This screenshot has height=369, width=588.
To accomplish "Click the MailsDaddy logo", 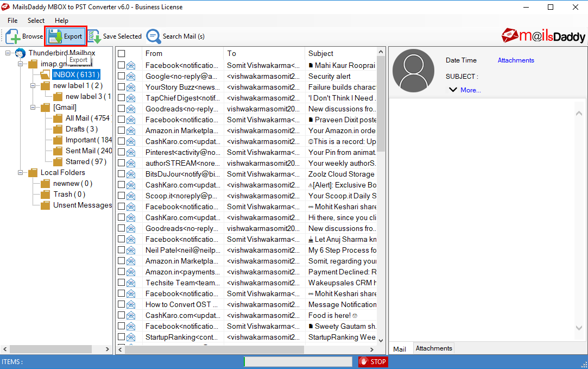I will coord(543,36).
